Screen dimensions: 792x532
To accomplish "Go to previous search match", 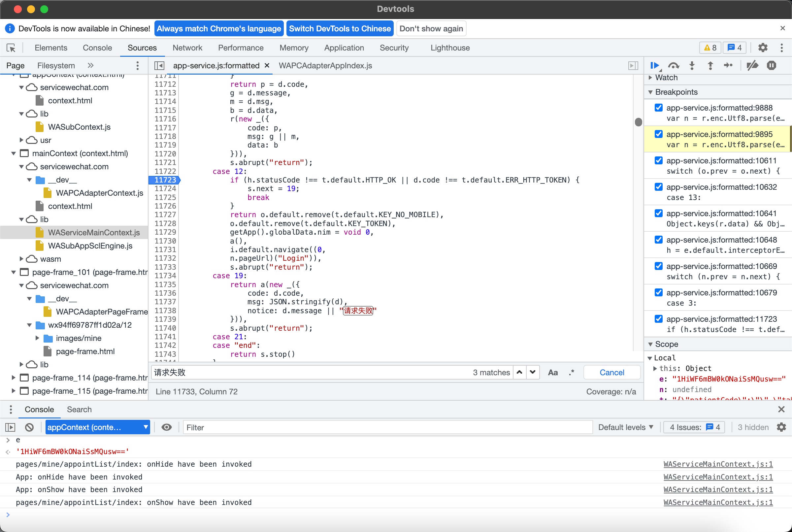I will click(519, 372).
